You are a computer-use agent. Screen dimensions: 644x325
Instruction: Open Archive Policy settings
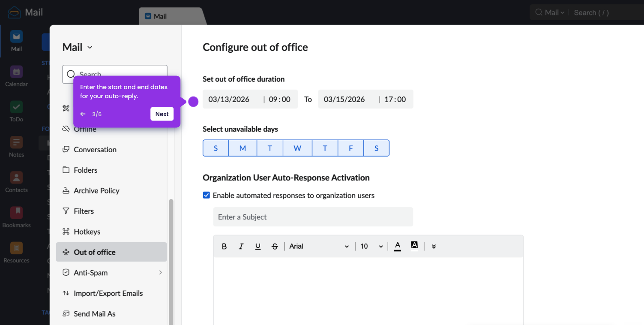111,191
